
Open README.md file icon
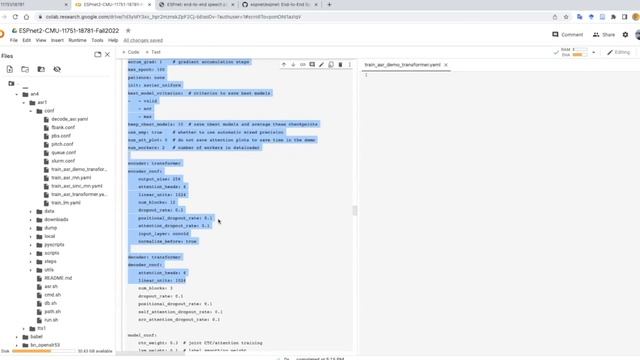pos(40,278)
